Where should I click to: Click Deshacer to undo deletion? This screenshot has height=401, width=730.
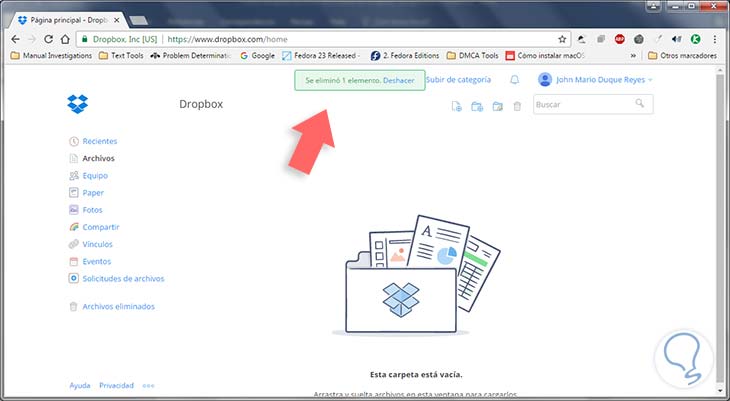pyautogui.click(x=399, y=81)
